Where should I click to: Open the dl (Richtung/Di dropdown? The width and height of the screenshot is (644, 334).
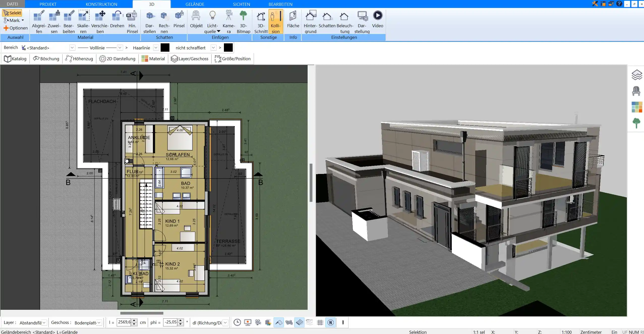point(225,322)
